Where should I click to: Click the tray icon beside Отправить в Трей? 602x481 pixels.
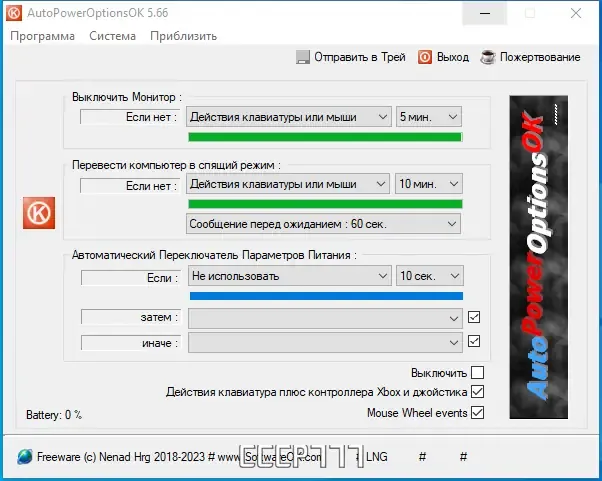tap(303, 57)
